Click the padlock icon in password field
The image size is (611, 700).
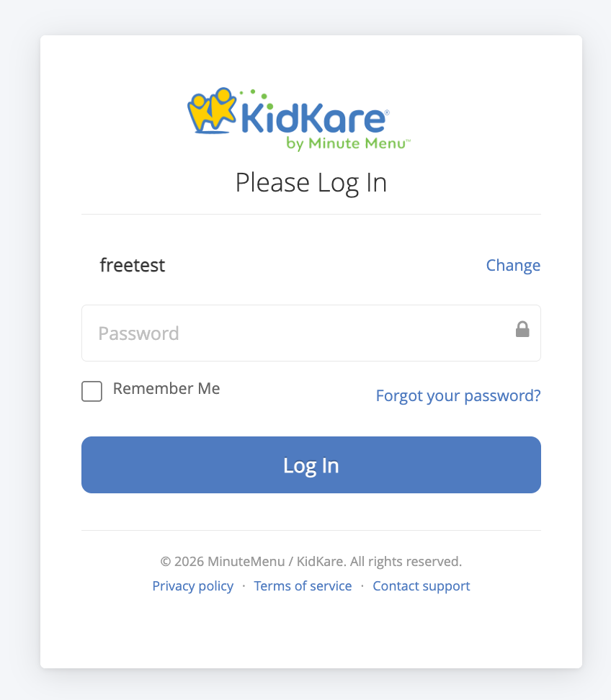click(x=522, y=329)
